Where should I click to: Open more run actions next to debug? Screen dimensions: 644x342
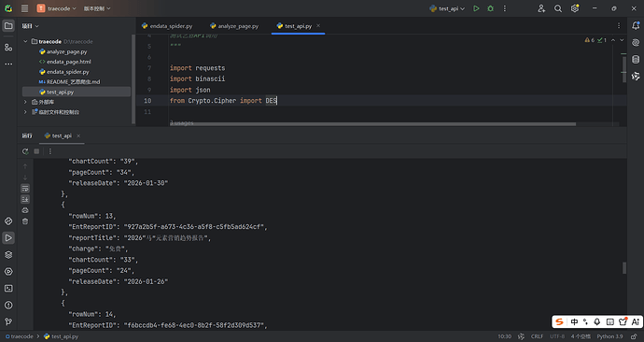click(505, 8)
